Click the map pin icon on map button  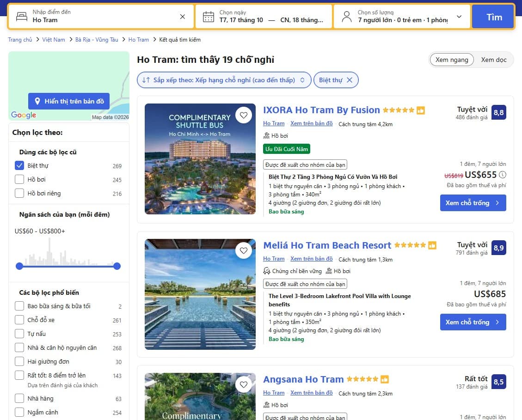pyautogui.click(x=37, y=101)
